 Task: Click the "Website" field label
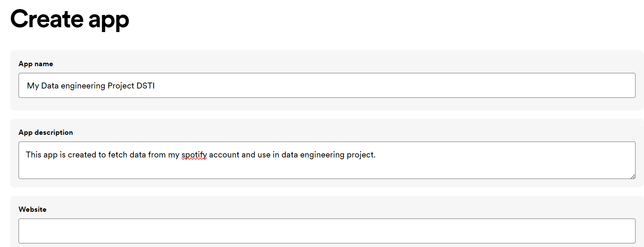(32, 209)
